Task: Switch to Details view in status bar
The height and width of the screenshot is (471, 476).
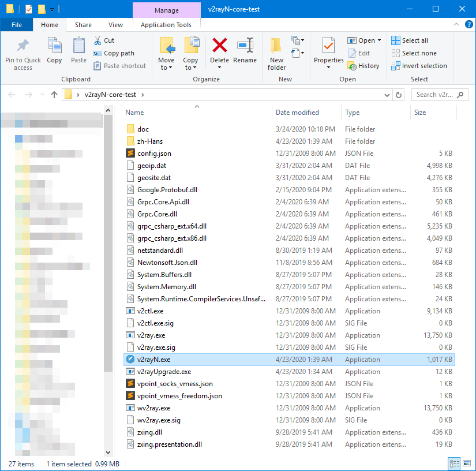Action: coord(454,463)
